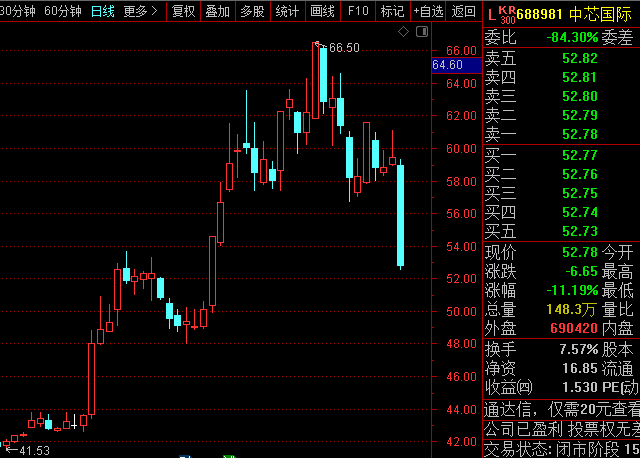Expand the 更多 periods menu

141,11
